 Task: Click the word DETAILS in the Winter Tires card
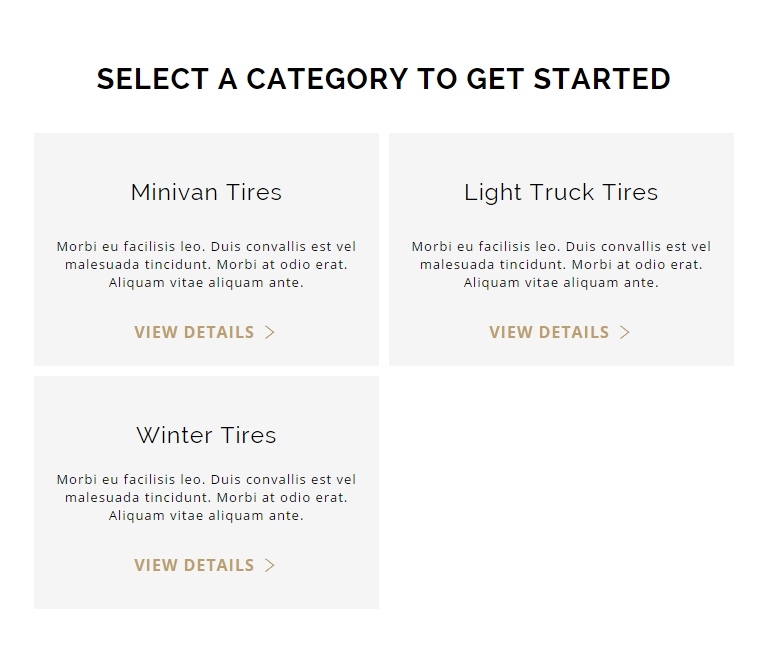point(219,565)
